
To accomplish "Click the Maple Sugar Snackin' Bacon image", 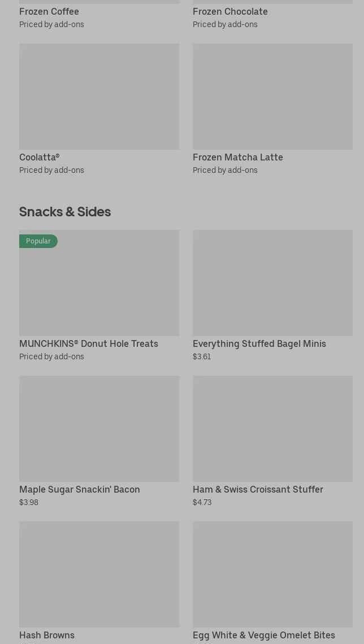I will (99, 429).
